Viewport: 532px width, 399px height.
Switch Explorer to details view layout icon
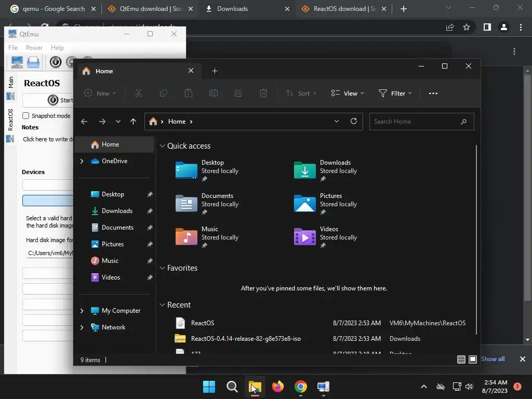(461, 360)
